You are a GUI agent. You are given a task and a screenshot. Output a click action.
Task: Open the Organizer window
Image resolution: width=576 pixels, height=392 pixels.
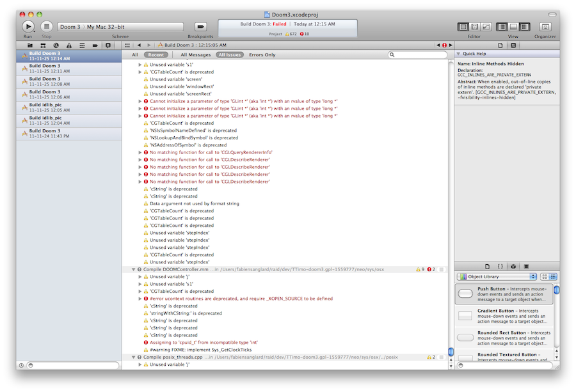545,26
